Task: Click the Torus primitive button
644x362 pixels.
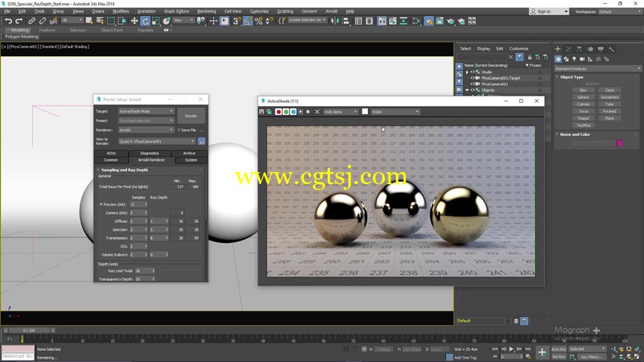Action: point(583,111)
